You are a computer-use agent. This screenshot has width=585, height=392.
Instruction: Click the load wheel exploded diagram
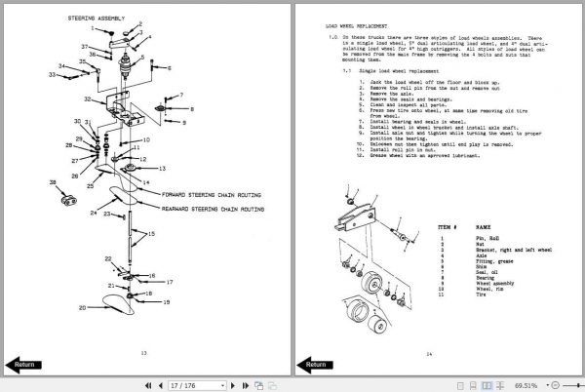pos(376,260)
